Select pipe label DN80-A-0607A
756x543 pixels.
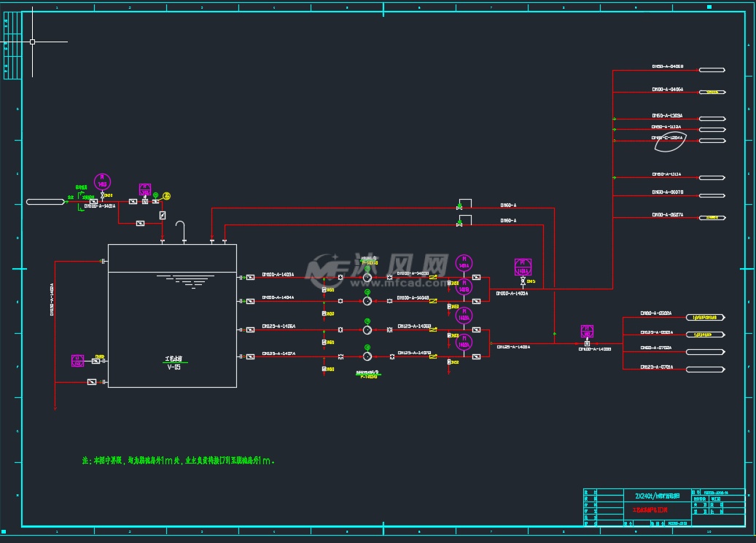668,215
